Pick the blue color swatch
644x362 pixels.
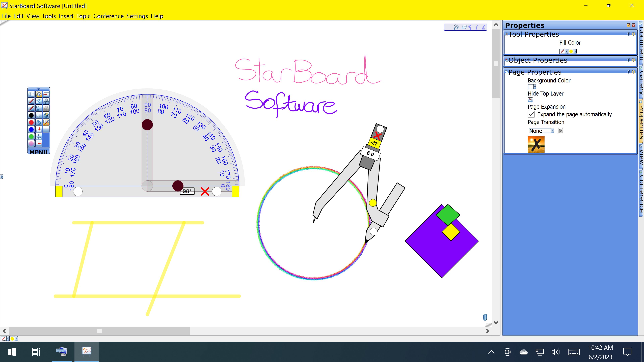31,129
